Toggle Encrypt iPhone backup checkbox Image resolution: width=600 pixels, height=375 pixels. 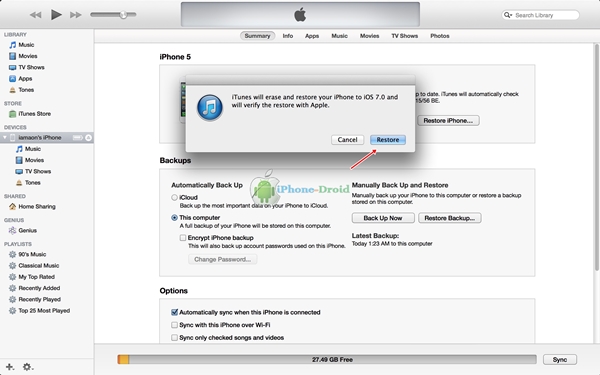(183, 238)
